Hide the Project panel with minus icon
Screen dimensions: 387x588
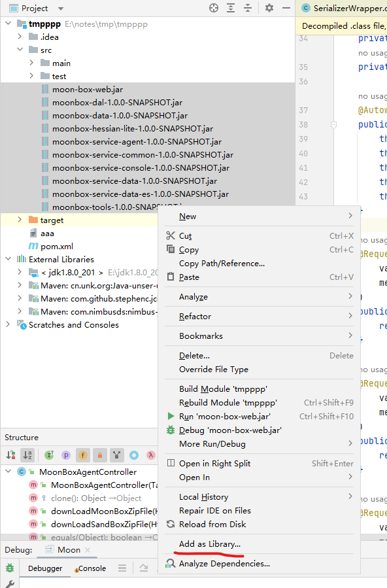point(286,8)
